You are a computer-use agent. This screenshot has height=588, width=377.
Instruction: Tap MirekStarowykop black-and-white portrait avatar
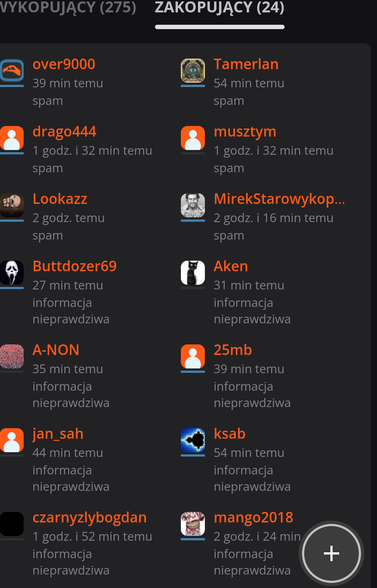(x=193, y=205)
